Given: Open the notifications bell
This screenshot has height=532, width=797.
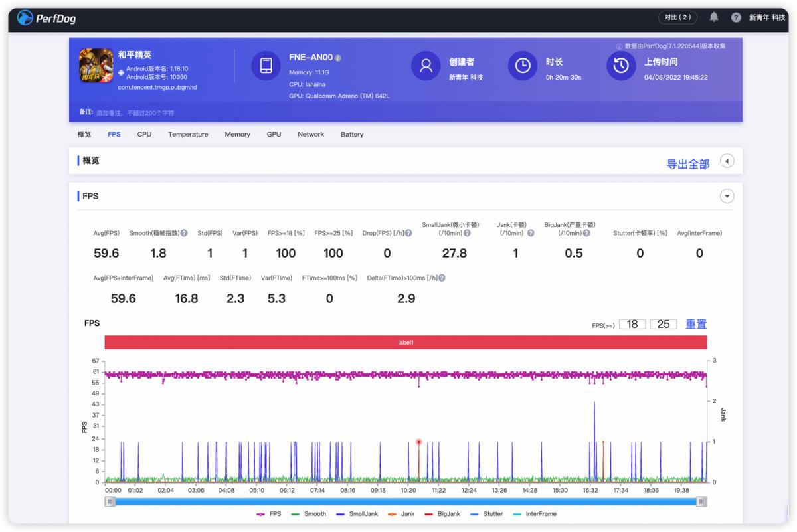Looking at the screenshot, I should tap(714, 17).
